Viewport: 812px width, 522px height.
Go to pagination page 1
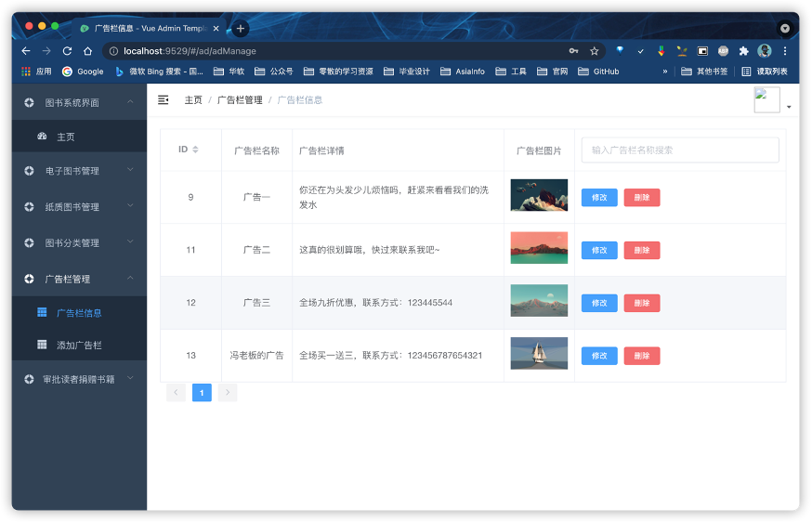point(202,393)
